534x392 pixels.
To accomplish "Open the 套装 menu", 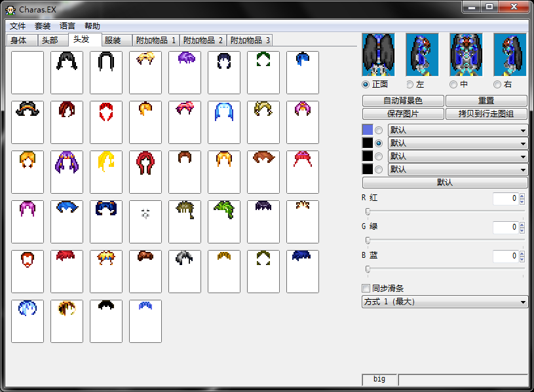I will click(x=43, y=26).
